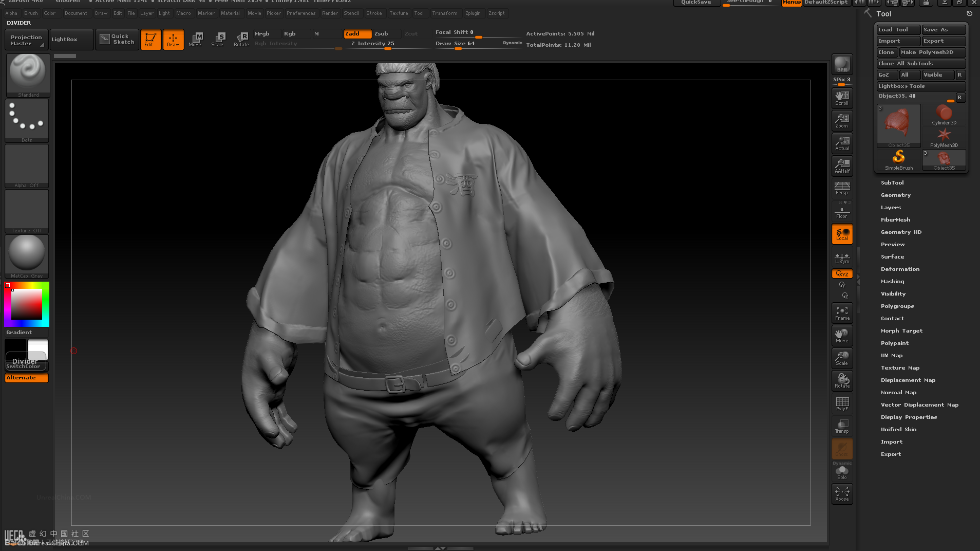Click the Load Tool button

coord(898,30)
